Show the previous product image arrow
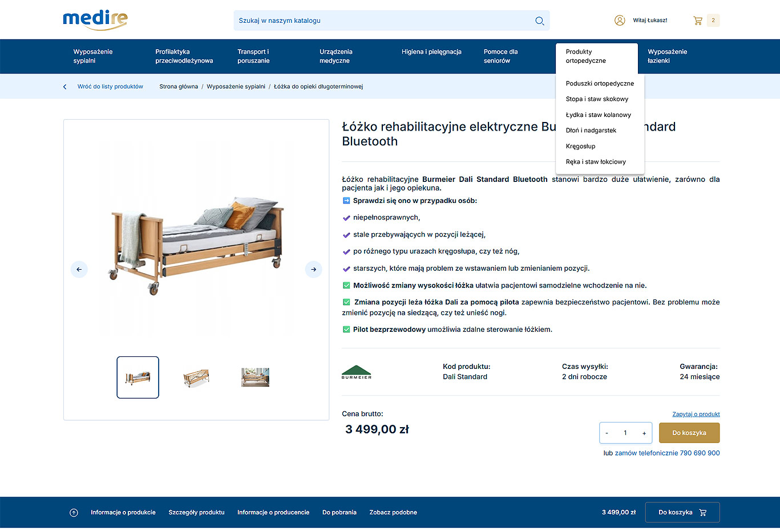780x532 pixels. coord(79,269)
